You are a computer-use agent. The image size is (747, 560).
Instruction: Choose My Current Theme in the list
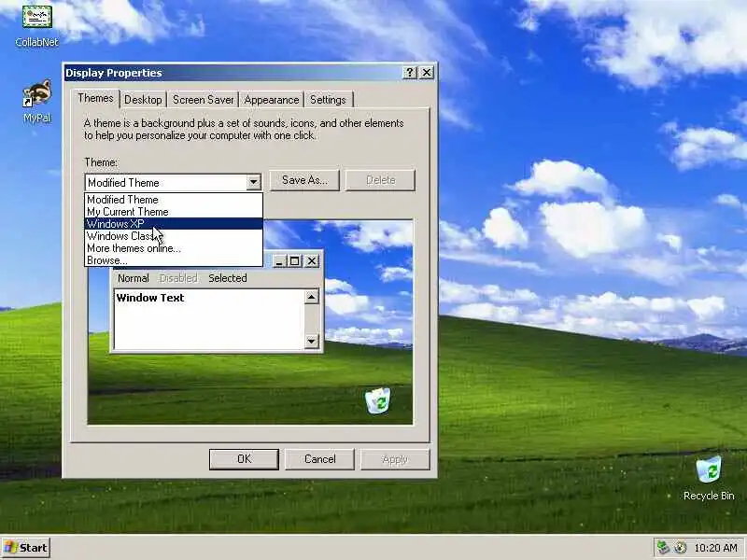tap(174, 212)
